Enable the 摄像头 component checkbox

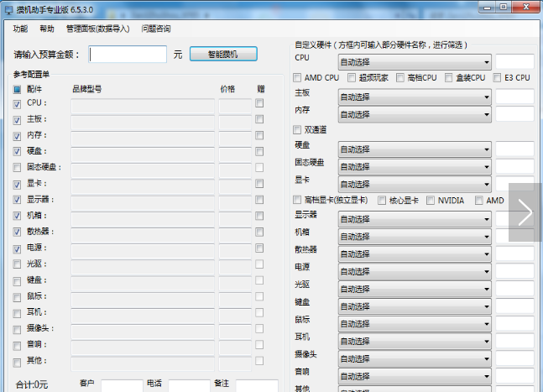[17, 329]
